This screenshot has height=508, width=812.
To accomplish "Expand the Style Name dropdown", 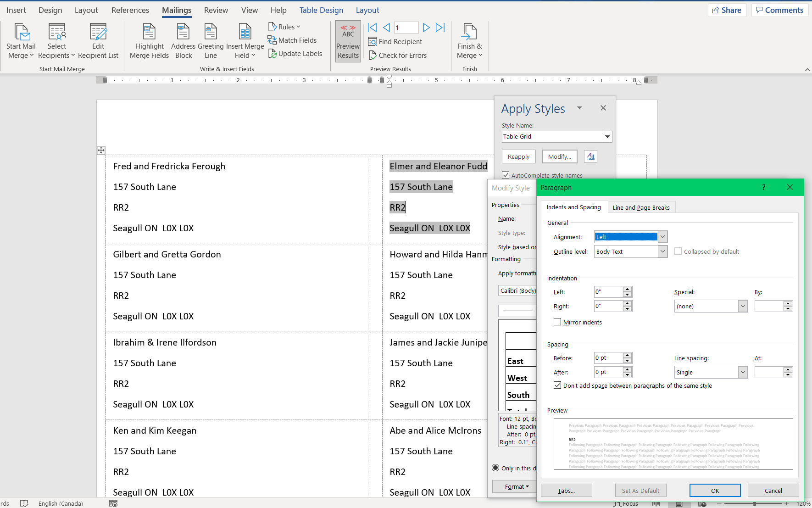I will [x=607, y=137].
